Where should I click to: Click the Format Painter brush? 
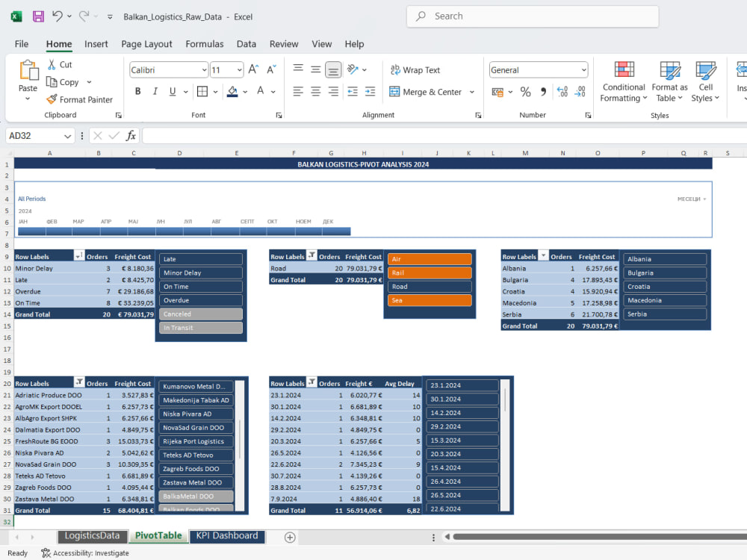point(52,99)
